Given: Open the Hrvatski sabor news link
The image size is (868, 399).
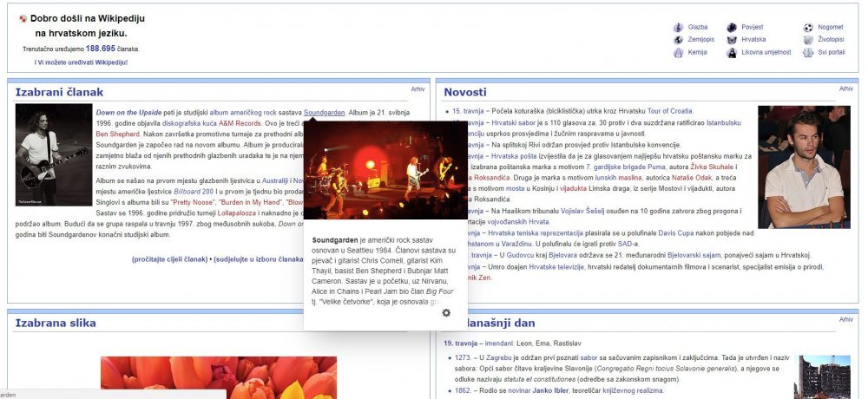Looking at the screenshot, I should pyautogui.click(x=514, y=123).
